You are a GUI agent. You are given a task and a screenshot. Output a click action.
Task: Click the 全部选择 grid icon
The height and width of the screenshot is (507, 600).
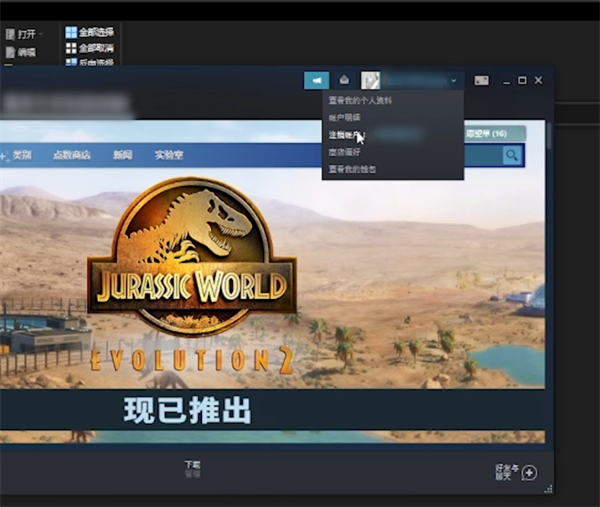click(x=71, y=33)
